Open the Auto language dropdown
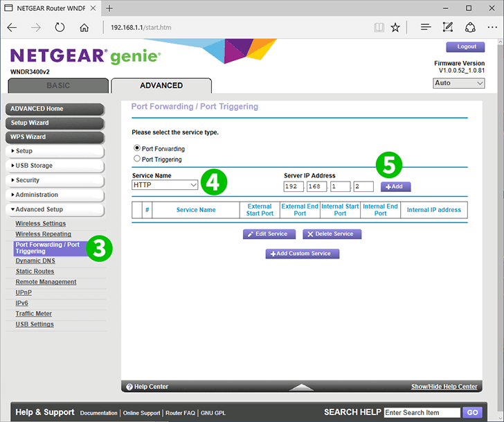The image size is (504, 422). pyautogui.click(x=459, y=83)
